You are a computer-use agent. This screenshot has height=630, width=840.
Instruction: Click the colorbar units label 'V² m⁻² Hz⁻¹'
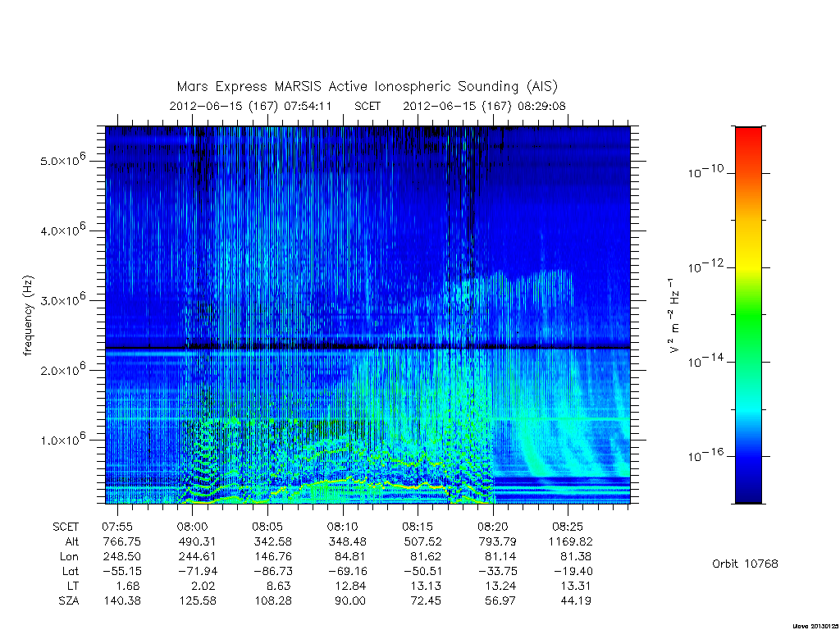675,316
